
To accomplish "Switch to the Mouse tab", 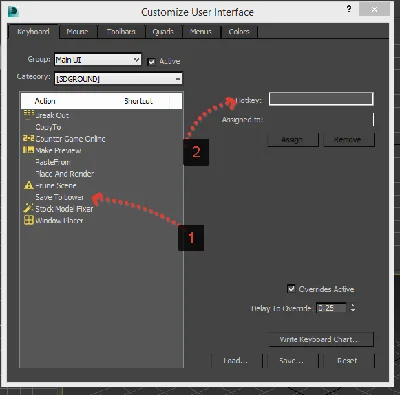I will point(77,32).
